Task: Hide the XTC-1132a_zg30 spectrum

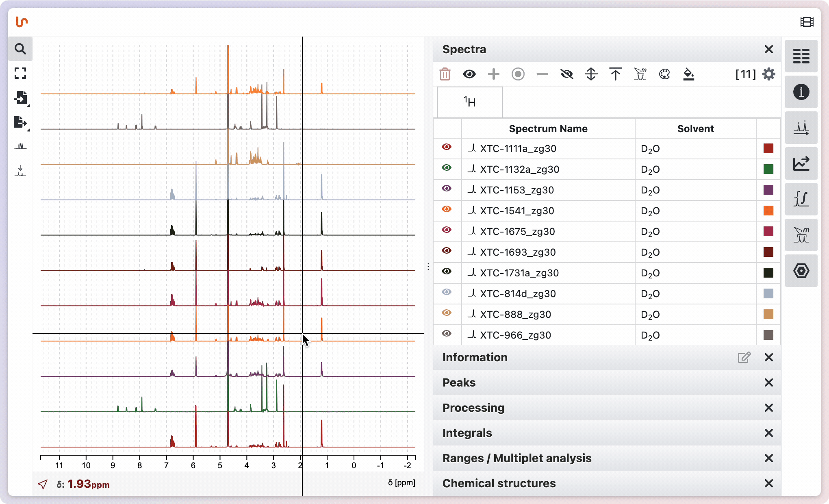Action: point(447,169)
